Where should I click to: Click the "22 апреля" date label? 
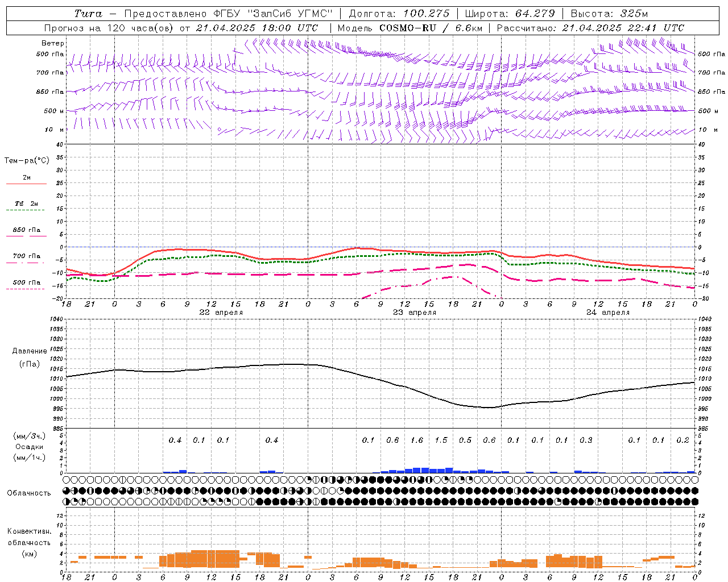[221, 313]
